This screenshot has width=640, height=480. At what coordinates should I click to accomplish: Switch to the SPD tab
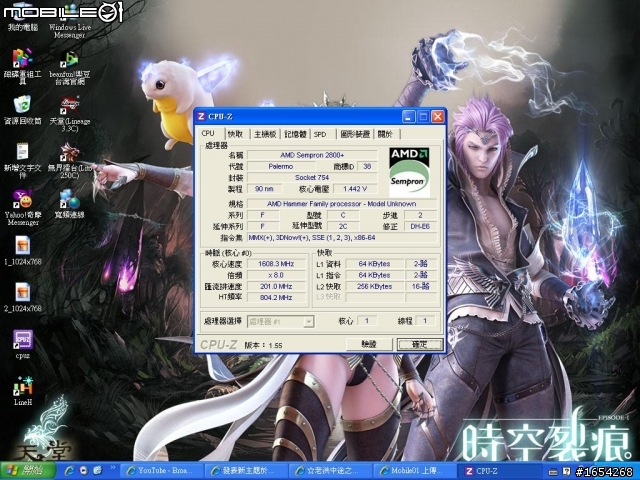point(320,134)
